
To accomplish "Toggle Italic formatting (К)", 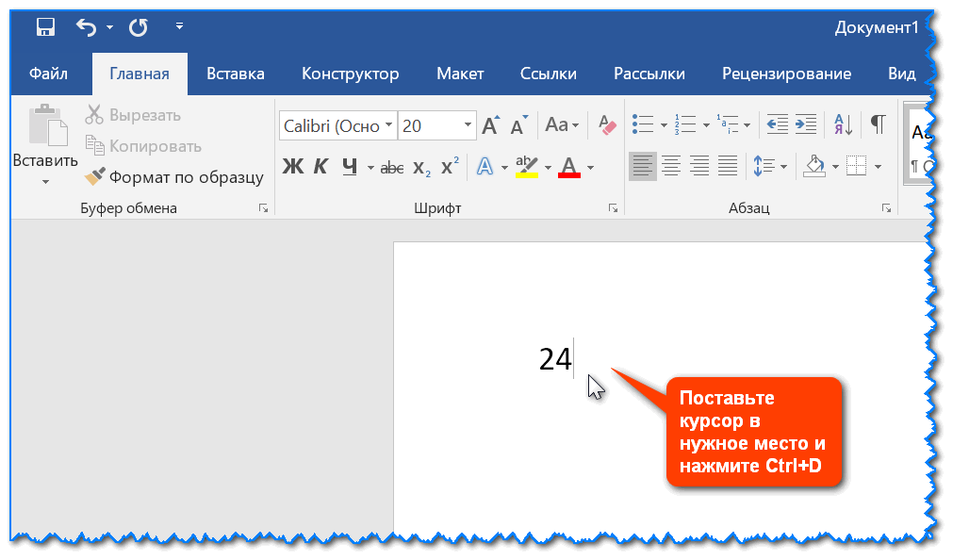I will pyautogui.click(x=320, y=168).
